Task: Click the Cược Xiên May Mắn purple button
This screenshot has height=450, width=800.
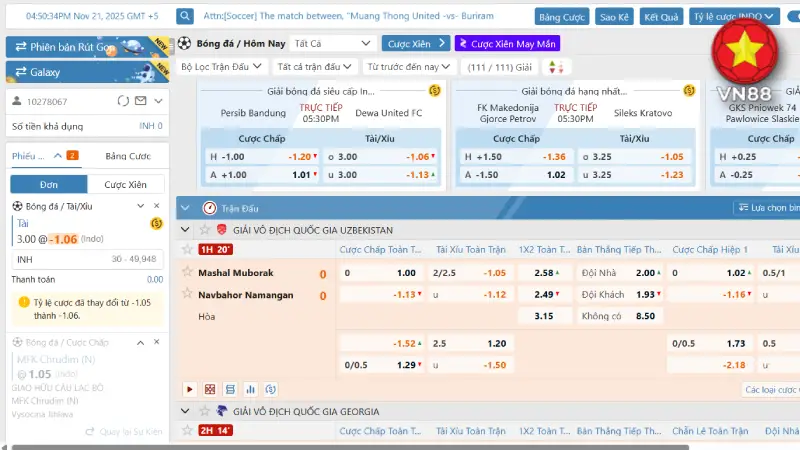Action: click(x=507, y=44)
